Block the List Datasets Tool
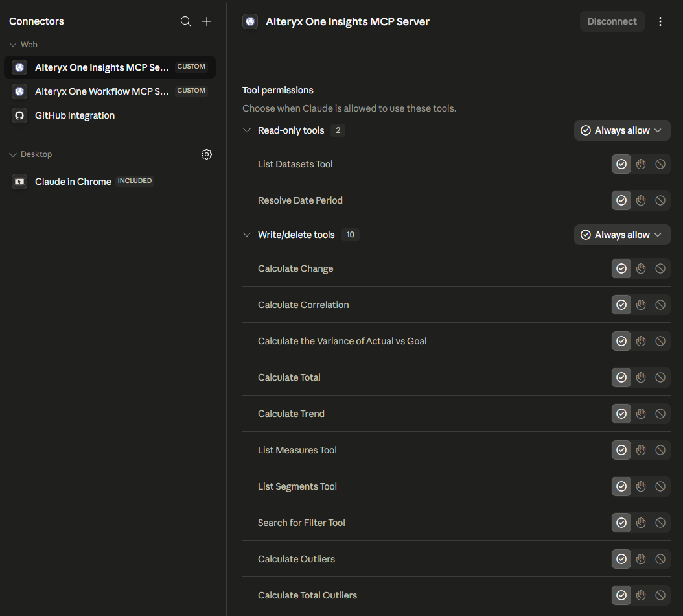 [660, 164]
